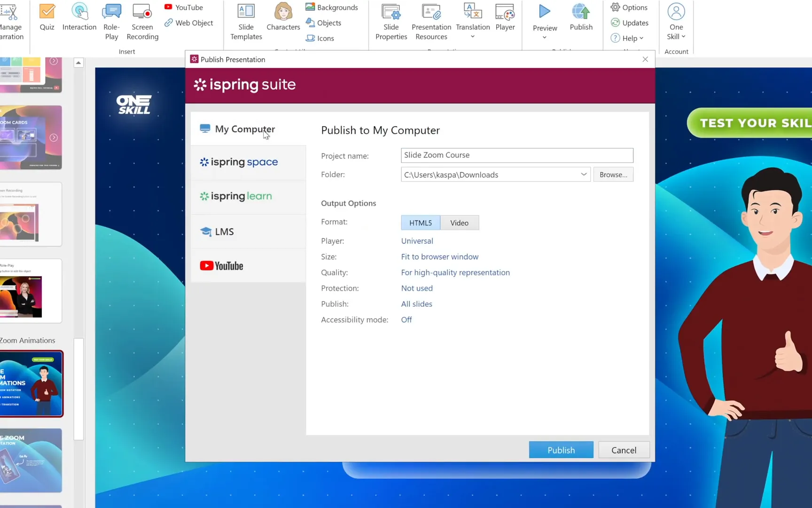812x508 pixels.
Task: Open Backgrounds library
Action: 332,7
